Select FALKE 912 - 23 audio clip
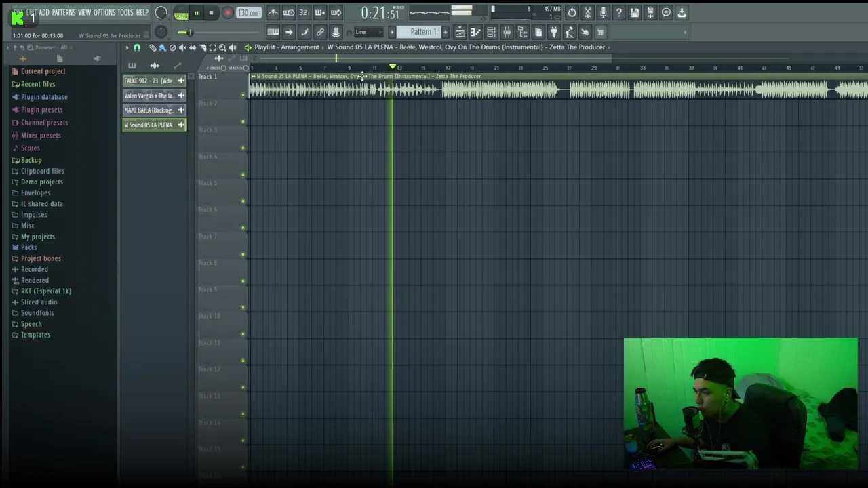868x488 pixels. (154, 81)
